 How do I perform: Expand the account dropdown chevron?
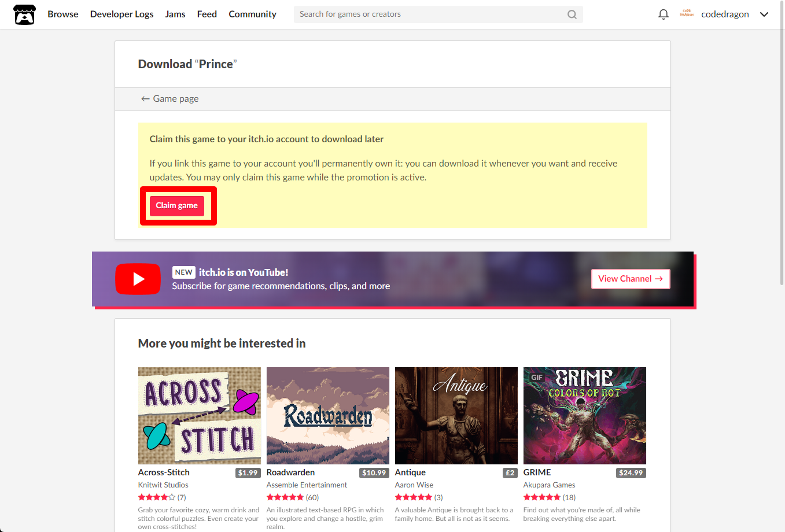764,14
